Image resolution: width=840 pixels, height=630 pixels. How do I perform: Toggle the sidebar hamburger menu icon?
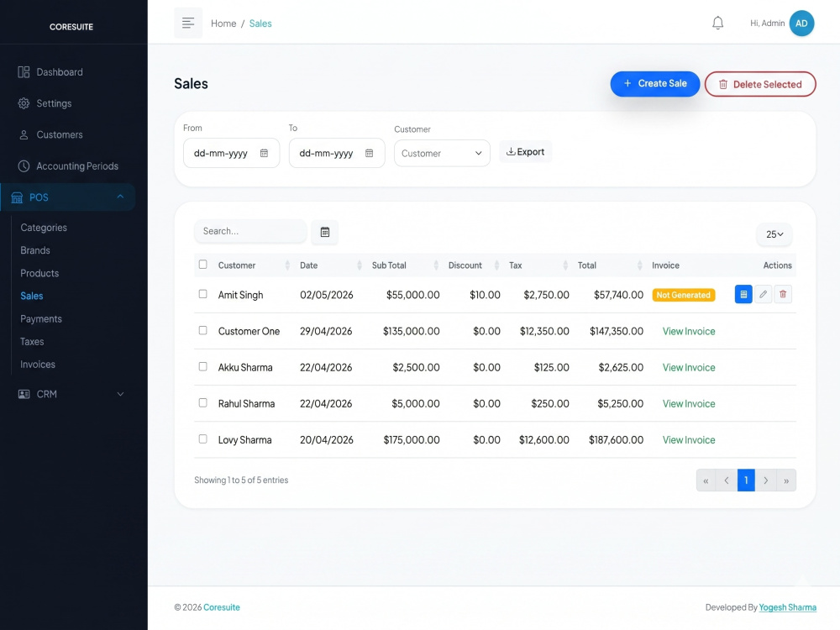188,23
